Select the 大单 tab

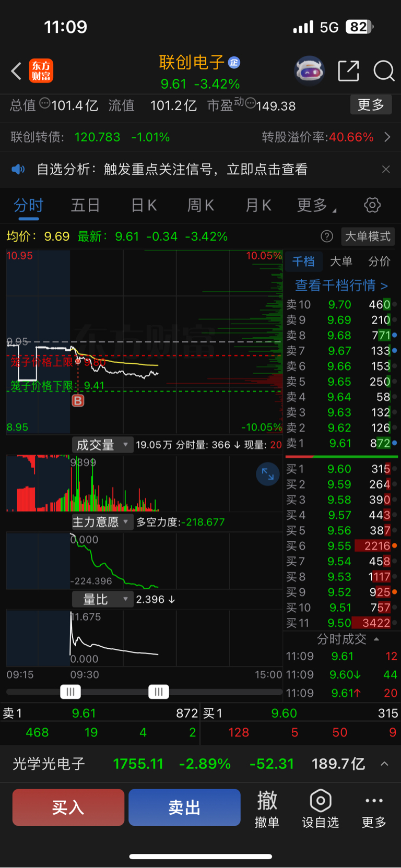point(341,261)
